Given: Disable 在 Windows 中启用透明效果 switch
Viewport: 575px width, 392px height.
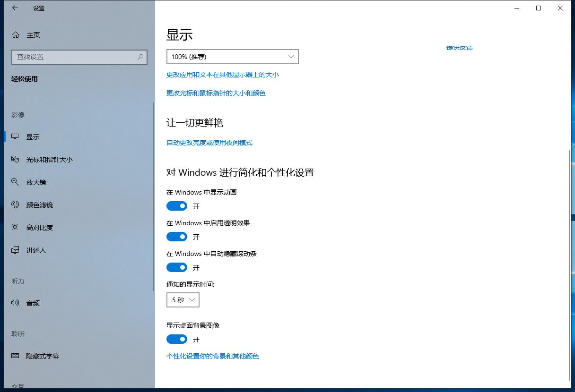Looking at the screenshot, I should click(x=177, y=237).
